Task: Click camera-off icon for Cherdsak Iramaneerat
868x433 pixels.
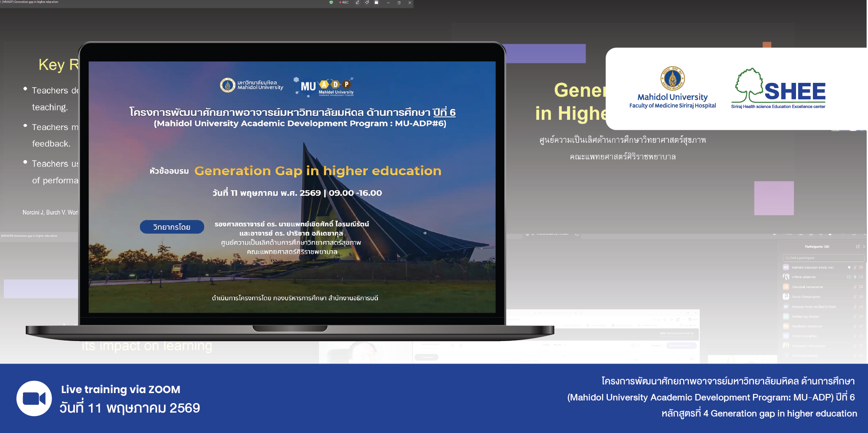Action: pos(861,287)
